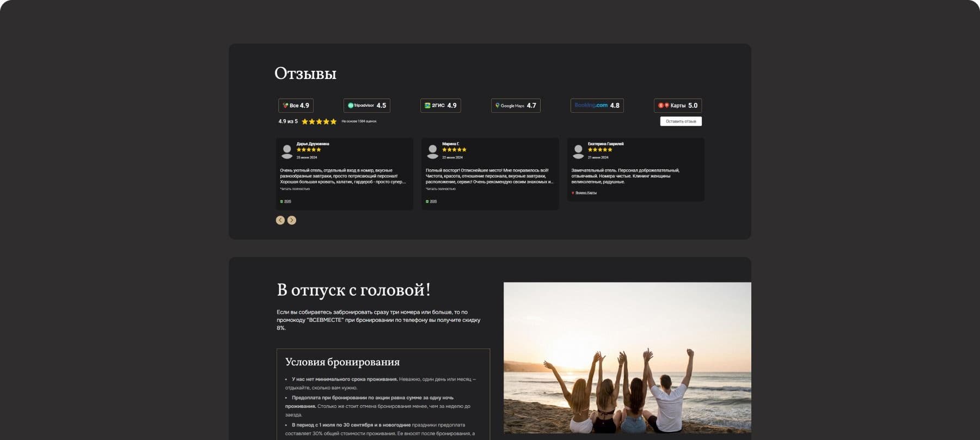Image resolution: width=980 pixels, height=440 pixels.
Task: Click Екатерина Гавриляк's reviewer avatar
Action: pos(578,151)
